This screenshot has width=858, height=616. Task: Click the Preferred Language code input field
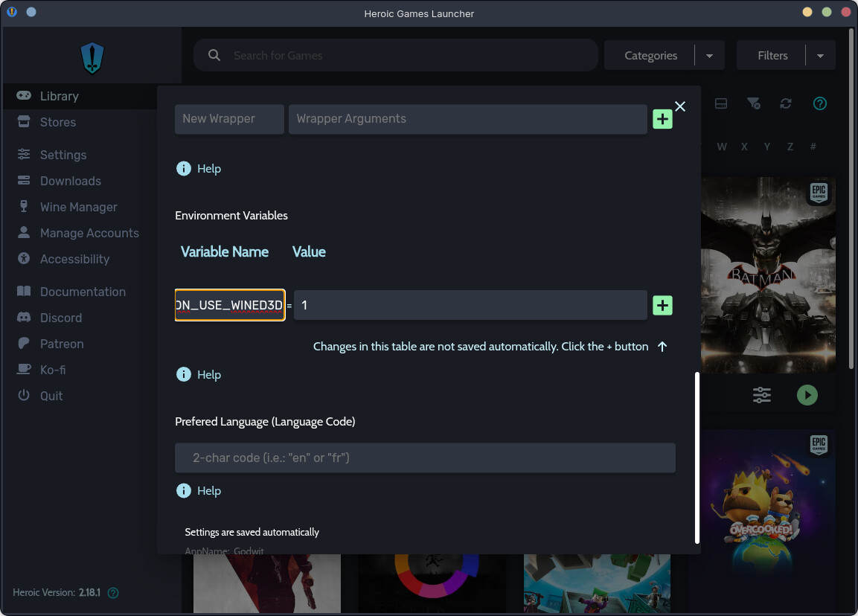pyautogui.click(x=425, y=458)
